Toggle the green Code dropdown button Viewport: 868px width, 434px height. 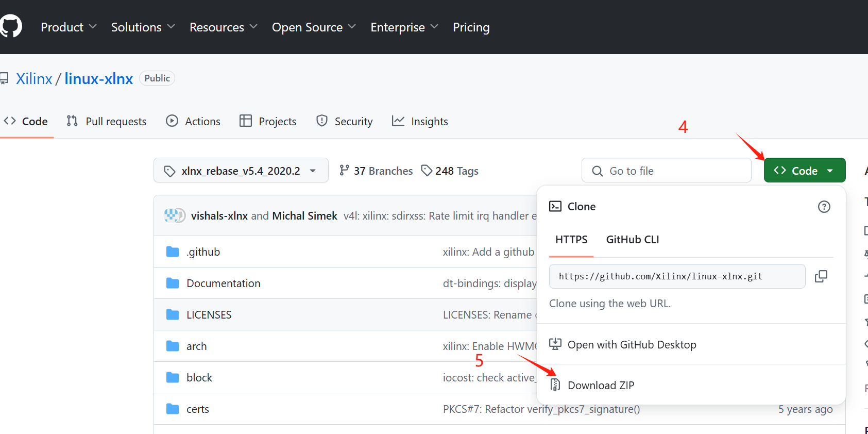click(805, 171)
